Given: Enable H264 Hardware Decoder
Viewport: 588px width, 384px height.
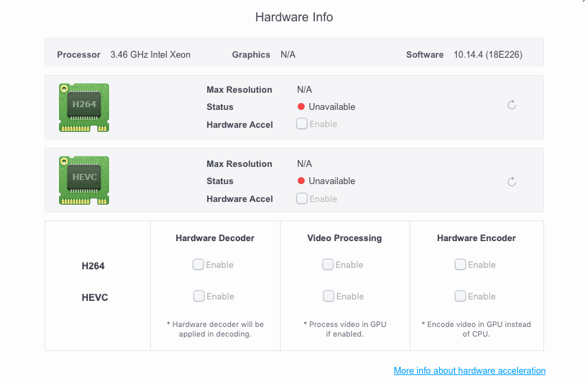Looking at the screenshot, I should pos(198,264).
